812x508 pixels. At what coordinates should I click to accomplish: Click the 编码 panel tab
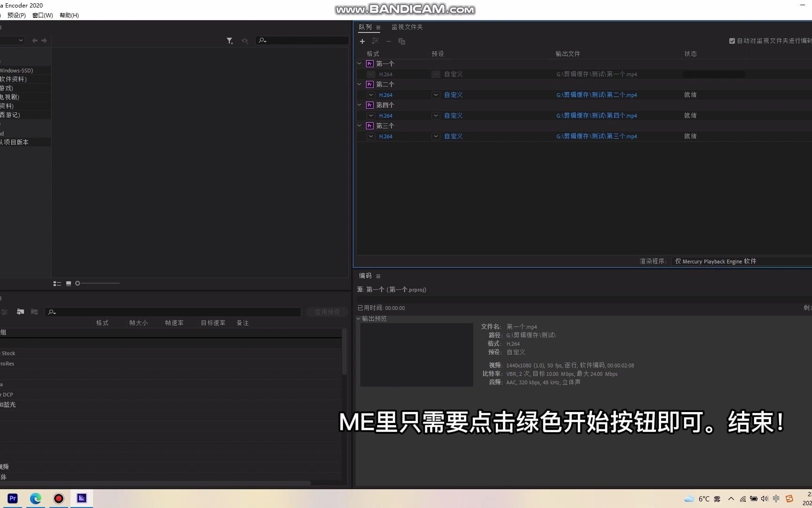click(365, 276)
